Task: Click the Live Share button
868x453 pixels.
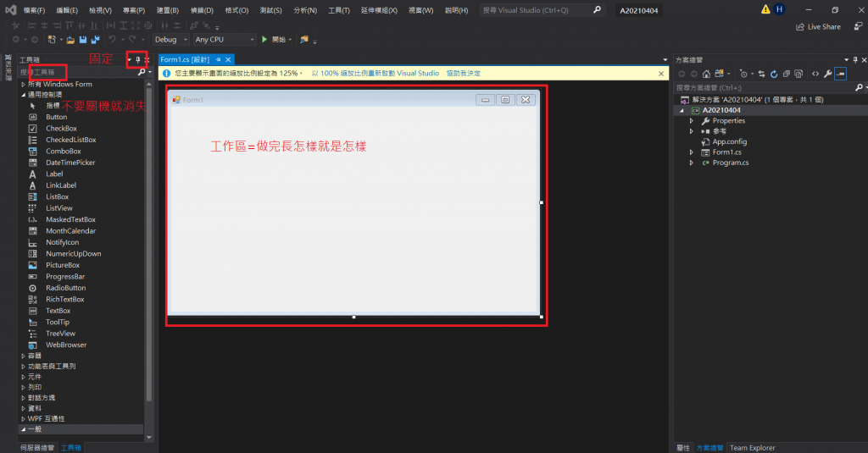Action: tap(818, 26)
